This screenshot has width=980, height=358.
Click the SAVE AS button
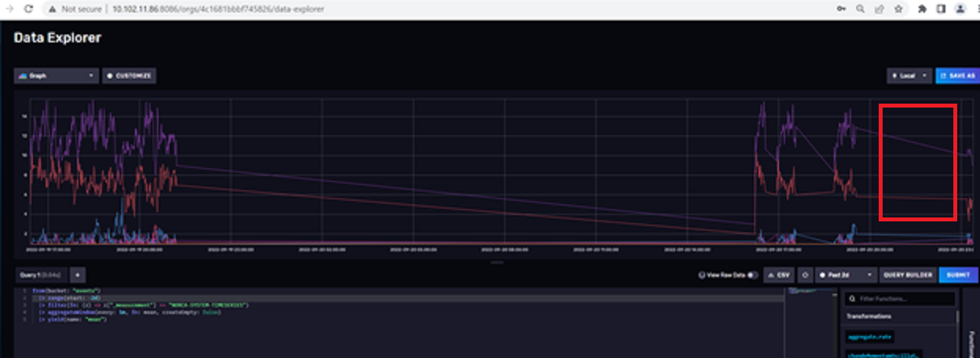(x=957, y=76)
